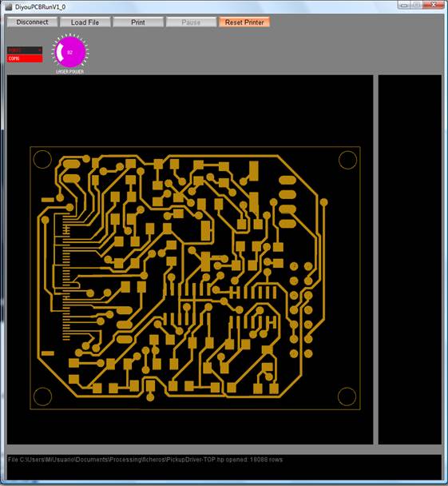Click the DiyouPCBRun application icon in title bar
This screenshot has height=486, width=448.
coord(9,6)
